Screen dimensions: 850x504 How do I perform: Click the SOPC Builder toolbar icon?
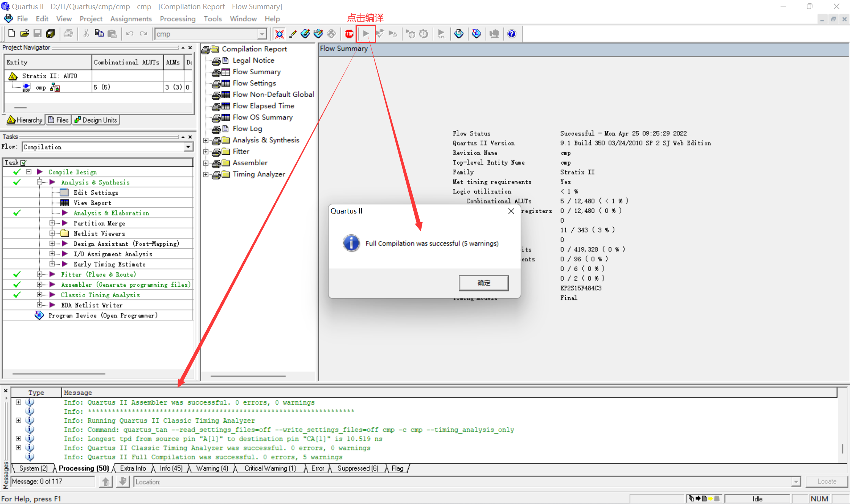click(494, 34)
